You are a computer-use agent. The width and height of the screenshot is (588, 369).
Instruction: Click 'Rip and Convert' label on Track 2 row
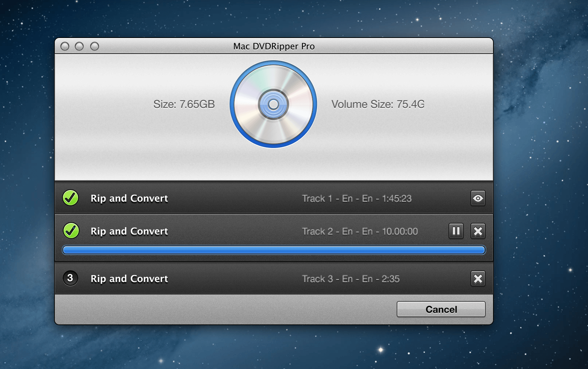point(129,231)
